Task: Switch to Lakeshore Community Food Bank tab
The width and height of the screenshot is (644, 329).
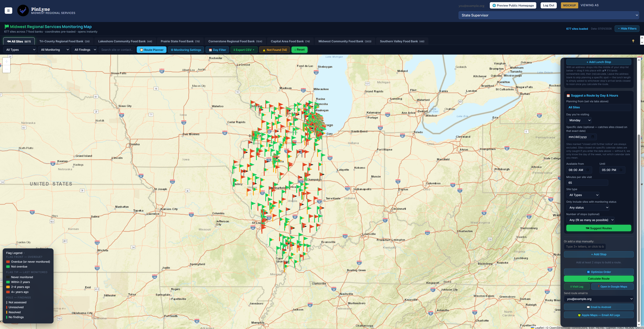Action: click(125, 41)
